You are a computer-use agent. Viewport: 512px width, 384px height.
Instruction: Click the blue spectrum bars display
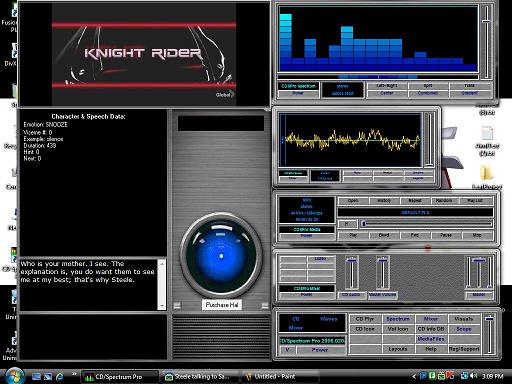[378, 39]
